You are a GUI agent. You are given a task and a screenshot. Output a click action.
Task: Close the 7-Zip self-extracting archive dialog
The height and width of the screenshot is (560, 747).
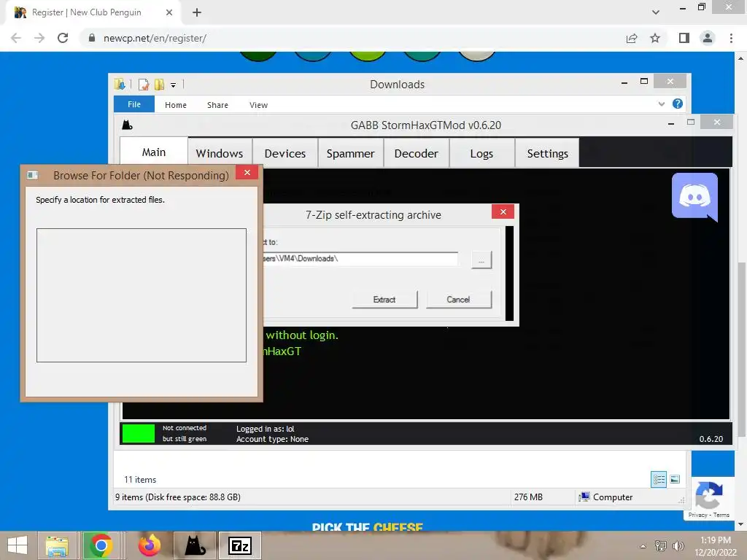[503, 212]
